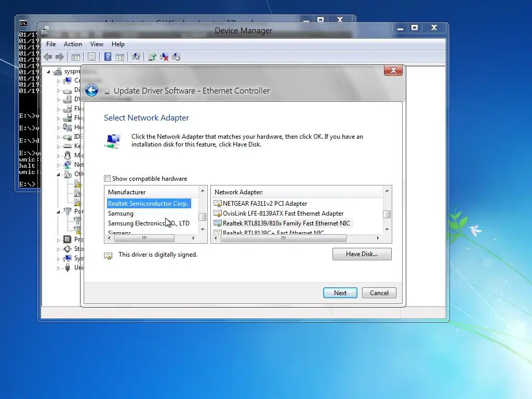Image resolution: width=532 pixels, height=399 pixels.
Task: Toggle the Show/Hide Action Pane toolbar icon
Action: 120,57
